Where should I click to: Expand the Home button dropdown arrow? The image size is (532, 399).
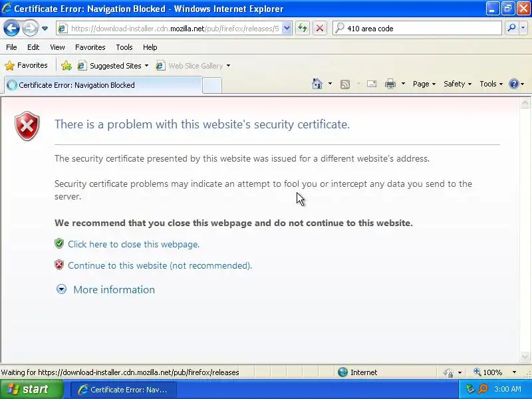tap(330, 84)
